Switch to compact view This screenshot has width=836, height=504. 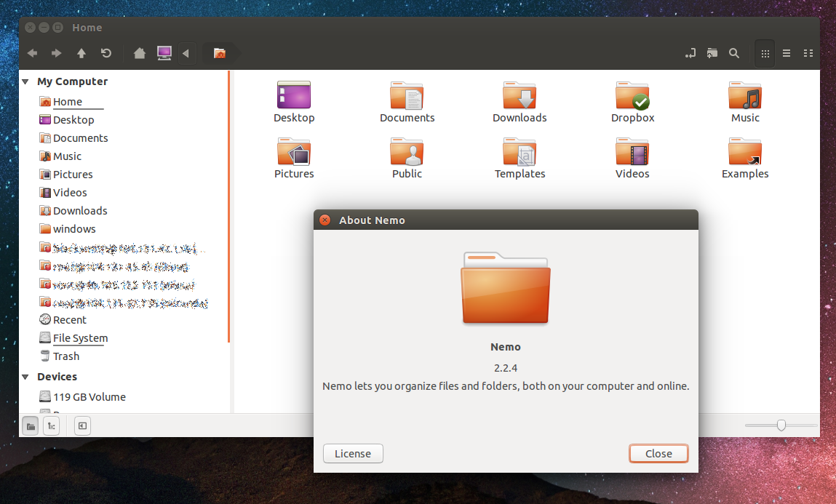click(x=808, y=53)
